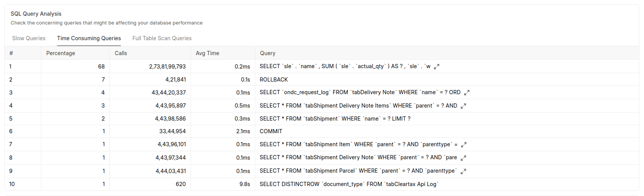Image resolution: width=644 pixels, height=196 pixels.
Task: Click the Avg Time column header
Action: tap(207, 53)
